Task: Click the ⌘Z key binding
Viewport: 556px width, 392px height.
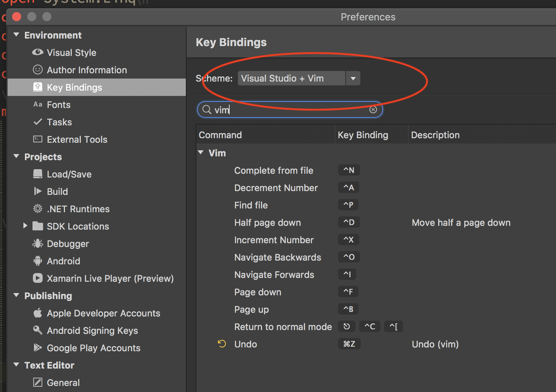Action: point(349,344)
